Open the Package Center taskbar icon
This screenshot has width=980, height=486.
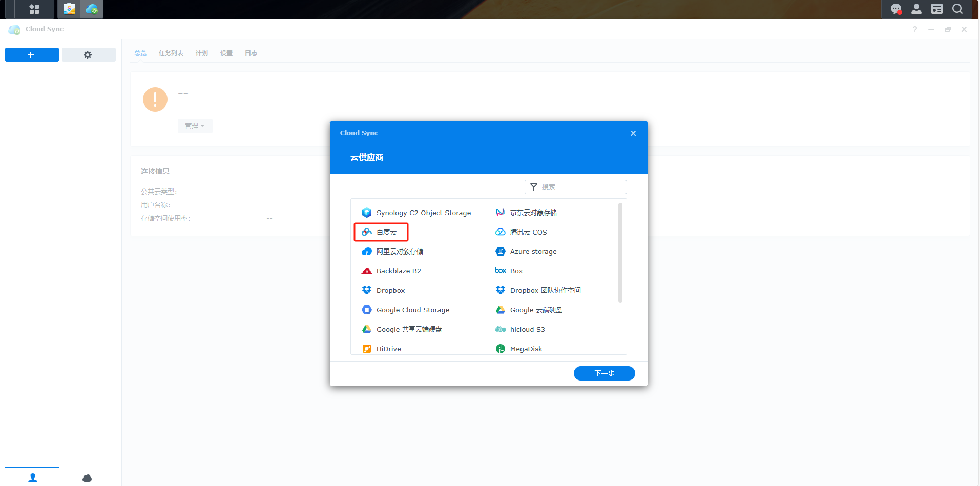[x=69, y=9]
